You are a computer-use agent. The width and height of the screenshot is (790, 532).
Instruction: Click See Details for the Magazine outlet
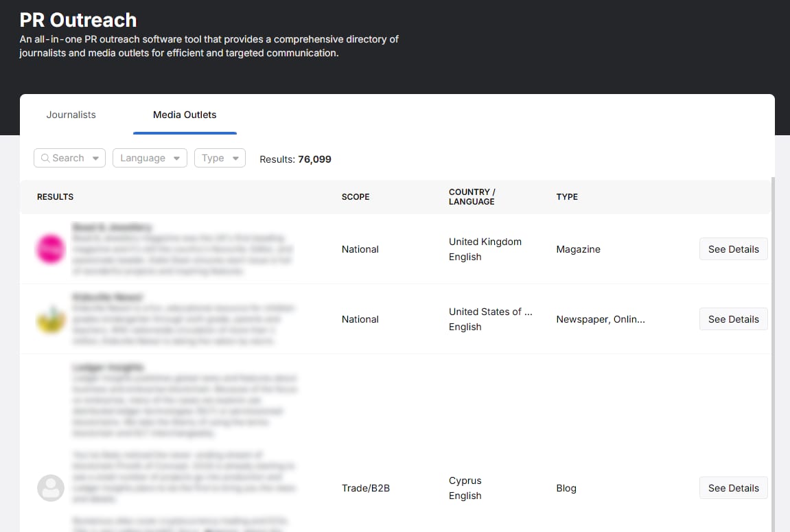733,249
